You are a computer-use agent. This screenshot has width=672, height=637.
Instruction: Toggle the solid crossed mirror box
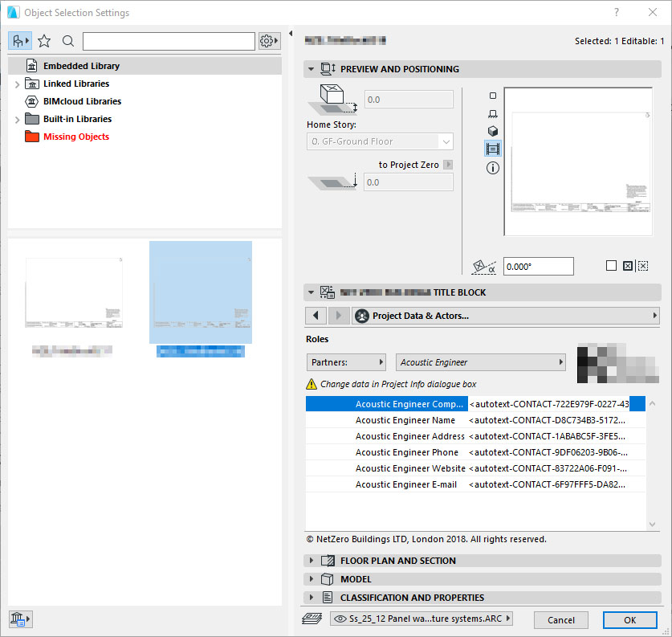tap(628, 266)
